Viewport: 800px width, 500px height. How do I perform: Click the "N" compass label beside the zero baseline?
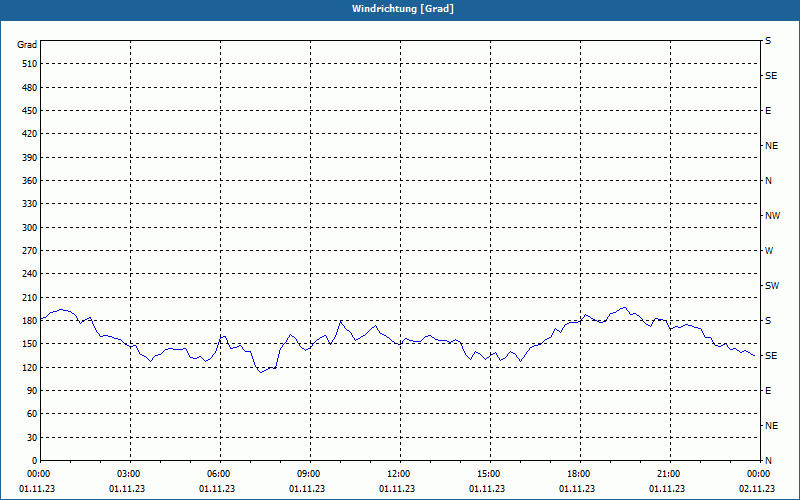(x=768, y=461)
